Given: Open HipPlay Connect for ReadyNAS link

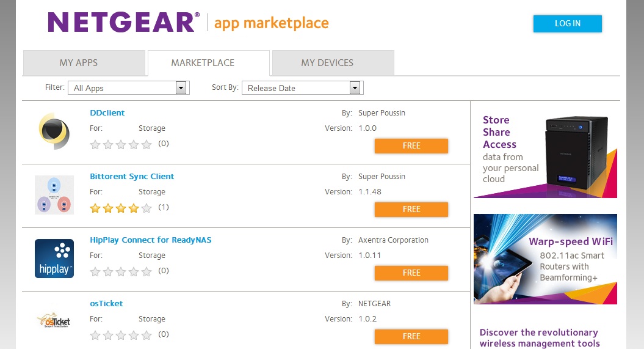Looking at the screenshot, I should tap(151, 240).
